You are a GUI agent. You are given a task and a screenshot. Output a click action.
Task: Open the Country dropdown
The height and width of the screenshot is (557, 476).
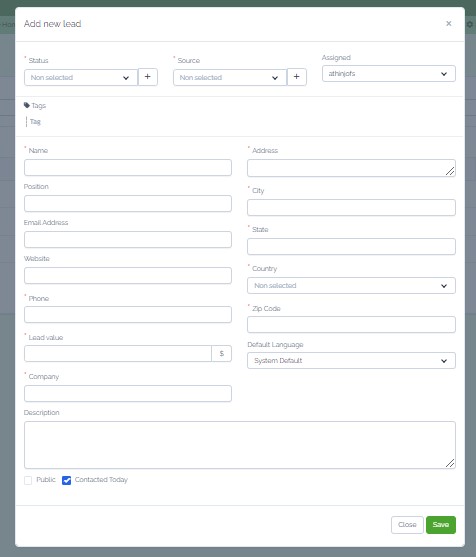coord(351,286)
